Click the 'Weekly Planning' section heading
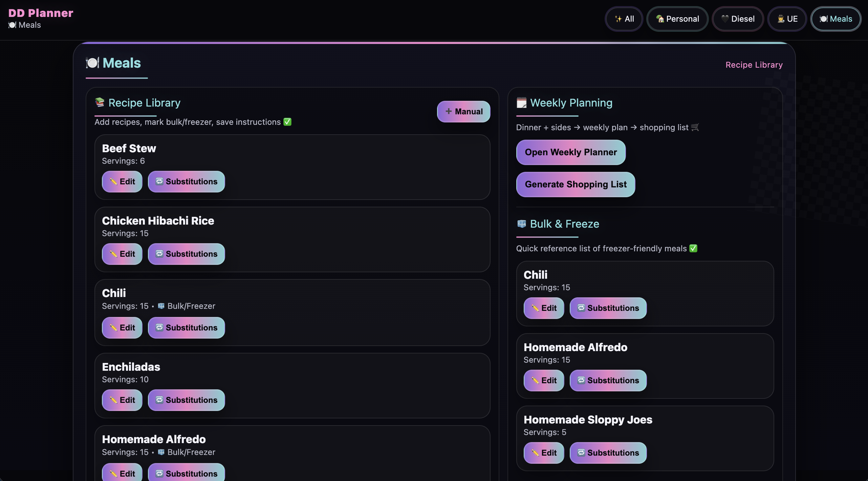The width and height of the screenshot is (868, 481). 571,103
